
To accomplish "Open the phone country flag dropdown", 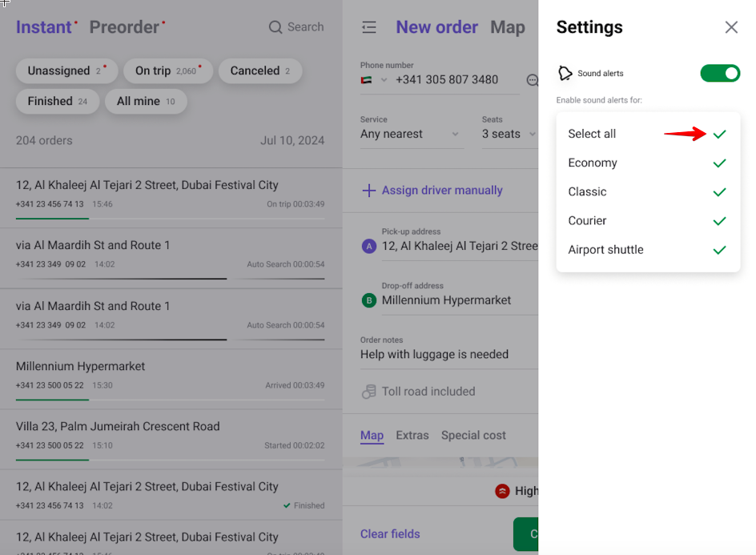I will pos(374,80).
